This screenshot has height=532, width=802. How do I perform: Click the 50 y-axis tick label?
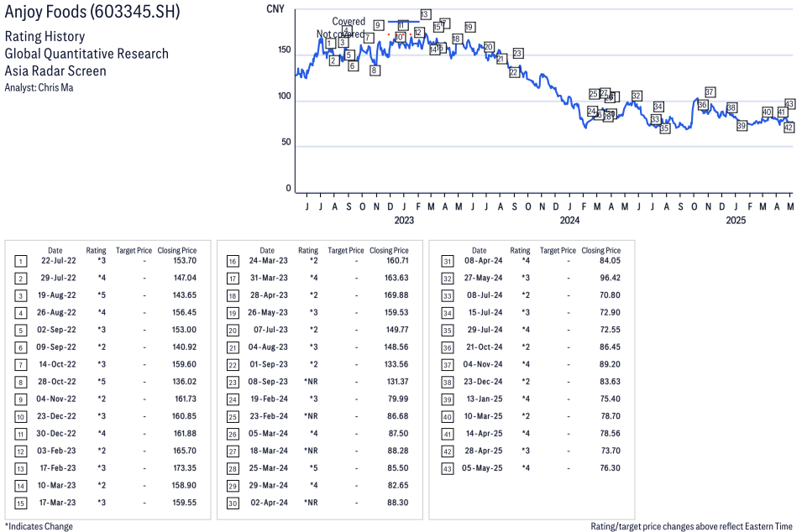tap(286, 142)
